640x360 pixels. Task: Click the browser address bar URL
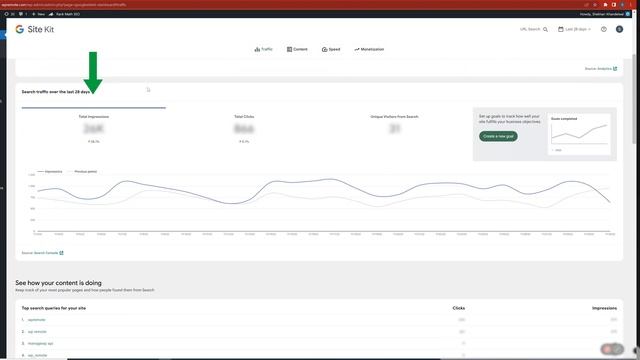pyautogui.click(x=65, y=4)
